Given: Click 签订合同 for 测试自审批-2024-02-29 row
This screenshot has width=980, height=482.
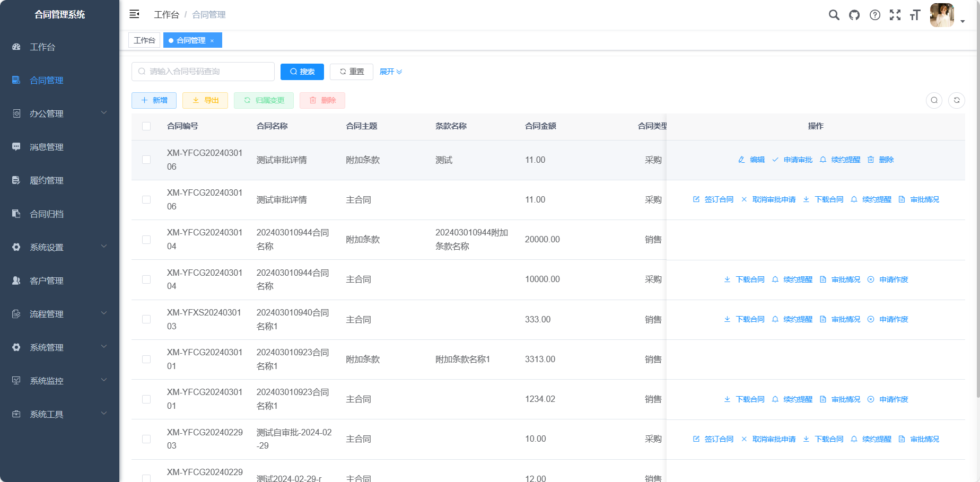Looking at the screenshot, I should coord(713,439).
